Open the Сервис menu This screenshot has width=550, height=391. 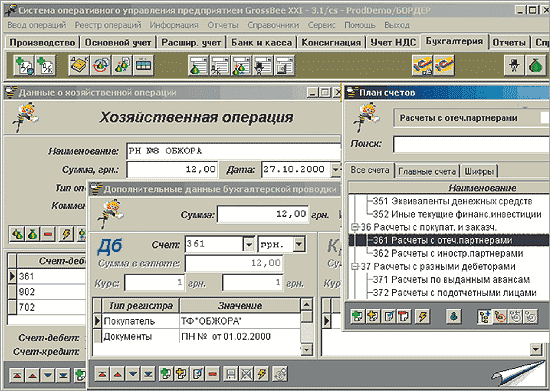(321, 25)
